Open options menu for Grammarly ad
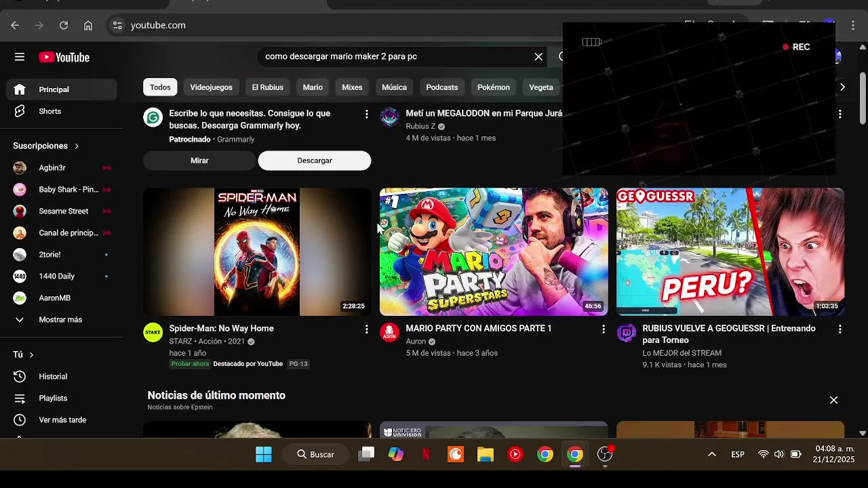 (x=366, y=114)
